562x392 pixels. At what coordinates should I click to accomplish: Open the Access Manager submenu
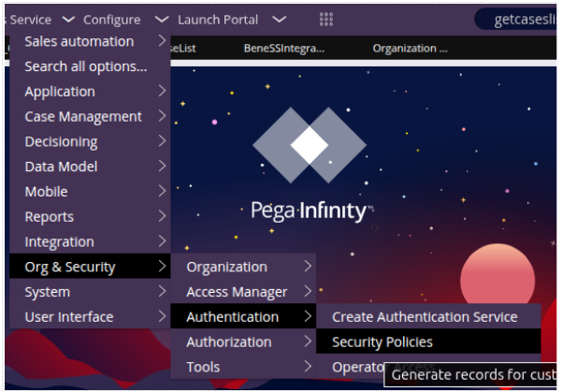pyautogui.click(x=243, y=292)
